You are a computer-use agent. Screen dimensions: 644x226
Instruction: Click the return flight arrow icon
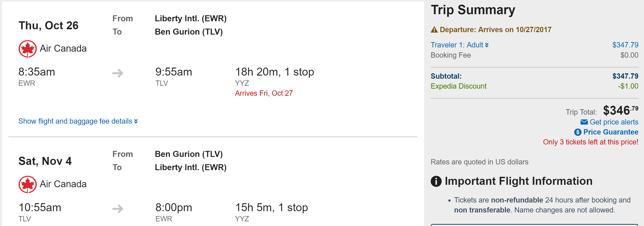click(x=118, y=209)
